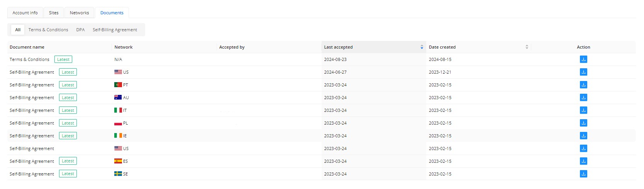Download the AU Self-Billing Agreement
The image size is (644, 189).
583,98
